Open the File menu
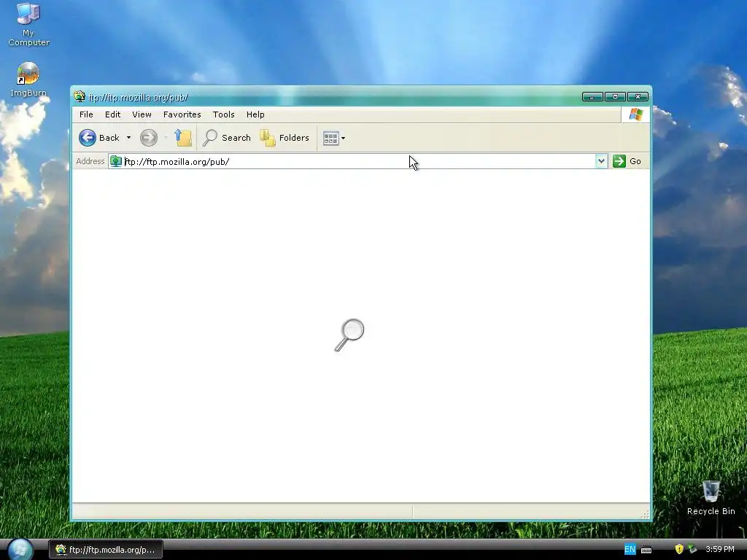Viewport: 747px width, 560px height. pos(86,114)
